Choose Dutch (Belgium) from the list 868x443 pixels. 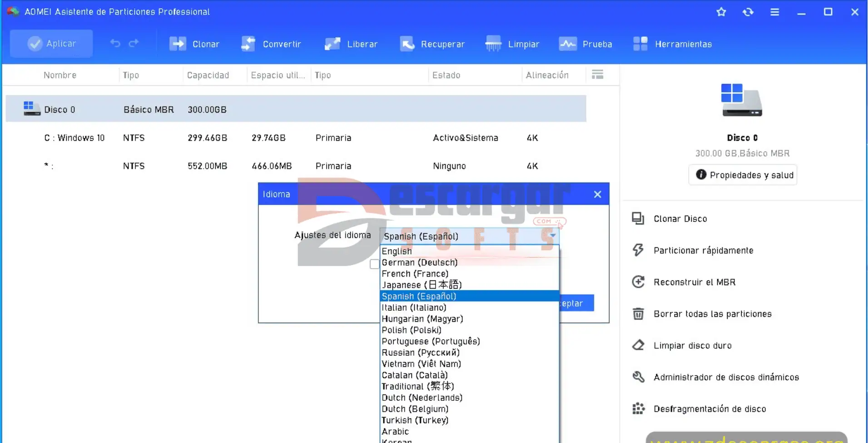(x=469, y=409)
